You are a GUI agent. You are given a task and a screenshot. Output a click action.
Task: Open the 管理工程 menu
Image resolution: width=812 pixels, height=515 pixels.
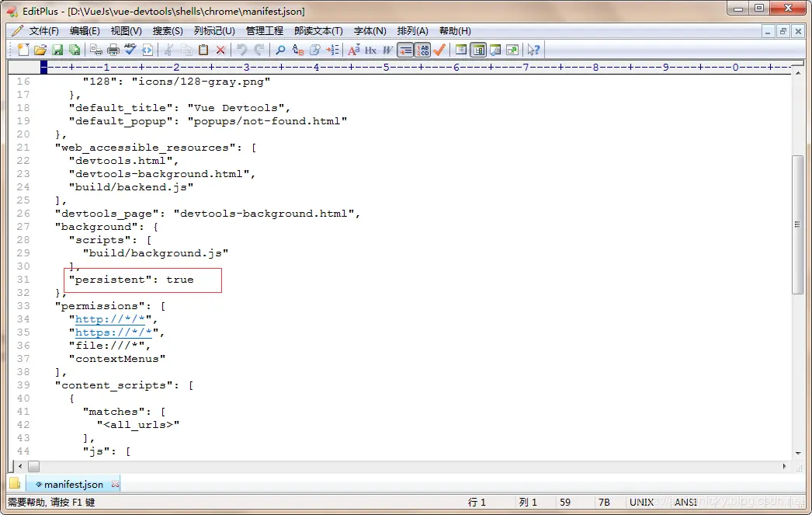click(x=265, y=31)
